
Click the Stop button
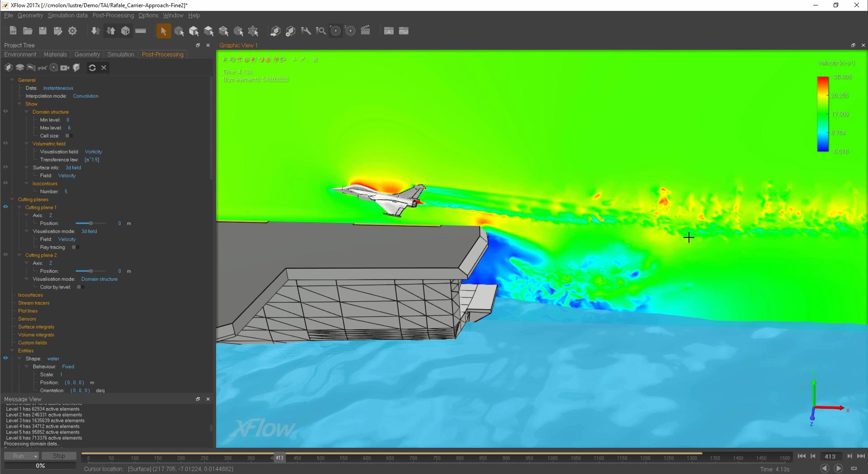[x=59, y=456]
